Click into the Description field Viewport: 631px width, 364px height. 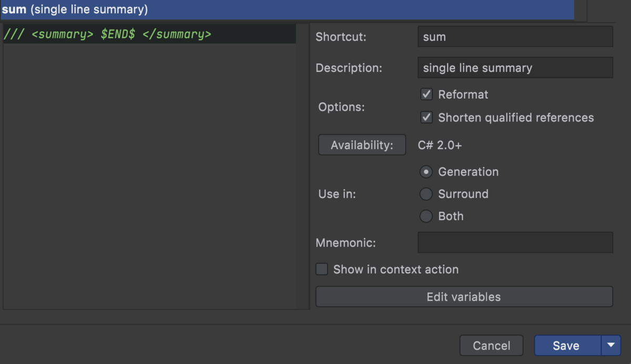click(x=515, y=68)
